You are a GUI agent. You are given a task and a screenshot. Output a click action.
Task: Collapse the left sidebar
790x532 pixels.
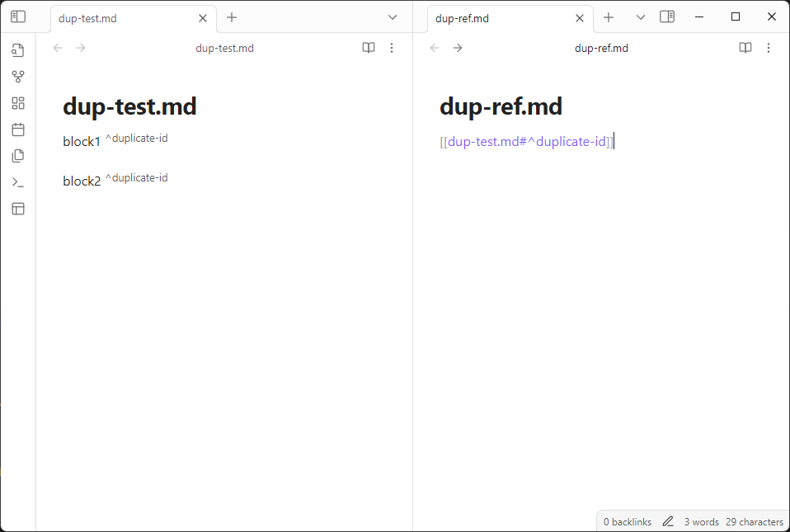pyautogui.click(x=18, y=16)
